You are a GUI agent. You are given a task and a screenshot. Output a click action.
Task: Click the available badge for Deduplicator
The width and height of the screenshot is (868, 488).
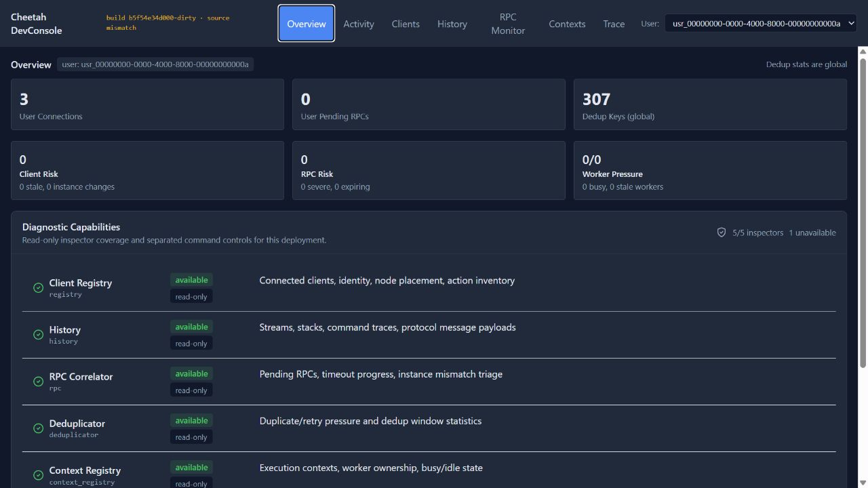pos(191,420)
